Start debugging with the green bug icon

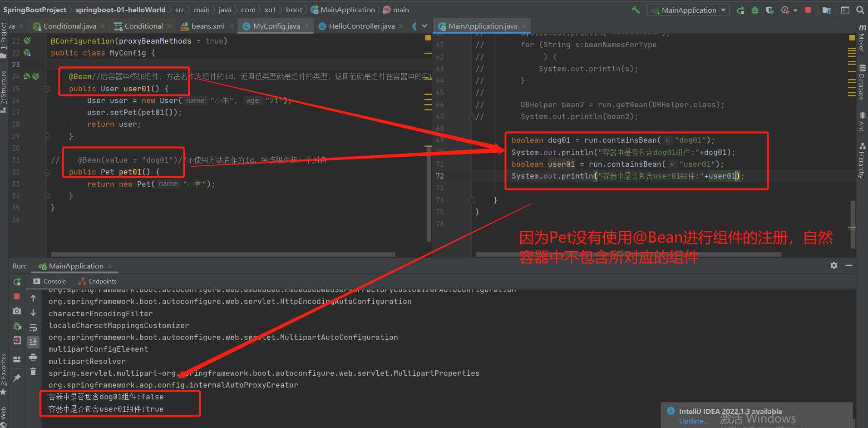(755, 10)
